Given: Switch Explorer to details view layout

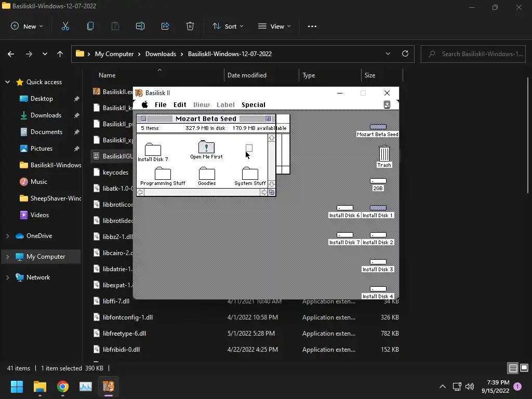Looking at the screenshot, I should tap(513, 368).
